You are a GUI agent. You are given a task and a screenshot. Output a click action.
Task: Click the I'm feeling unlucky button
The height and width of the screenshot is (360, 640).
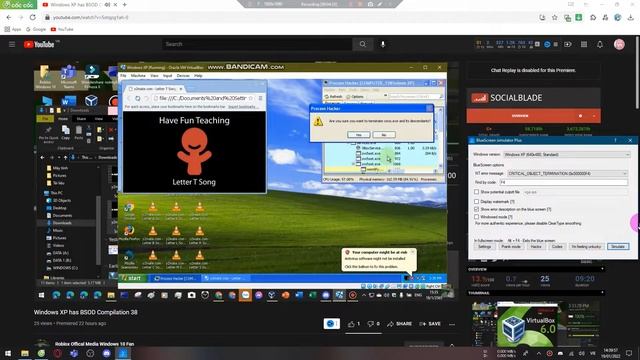click(x=586, y=247)
